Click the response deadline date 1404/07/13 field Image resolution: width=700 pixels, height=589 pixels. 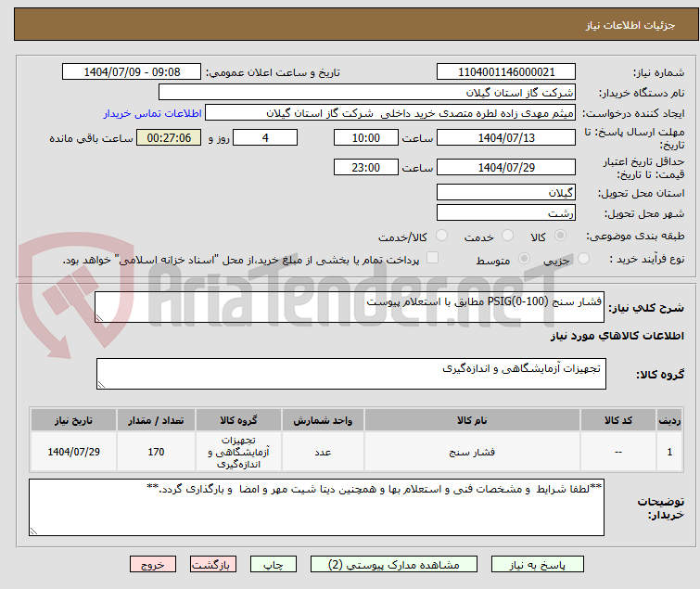pos(506,137)
